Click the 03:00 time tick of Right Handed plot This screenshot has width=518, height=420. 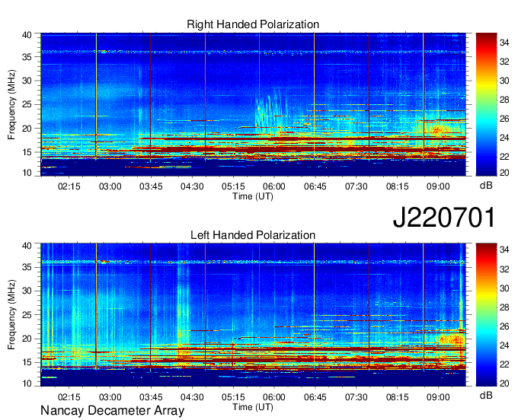(110, 186)
